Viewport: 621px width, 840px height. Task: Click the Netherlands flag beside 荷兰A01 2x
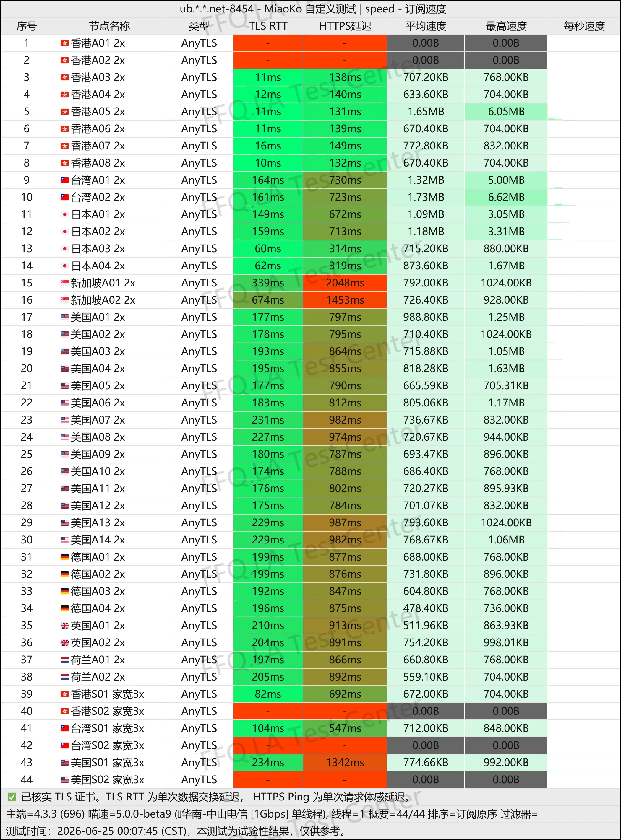coord(65,660)
